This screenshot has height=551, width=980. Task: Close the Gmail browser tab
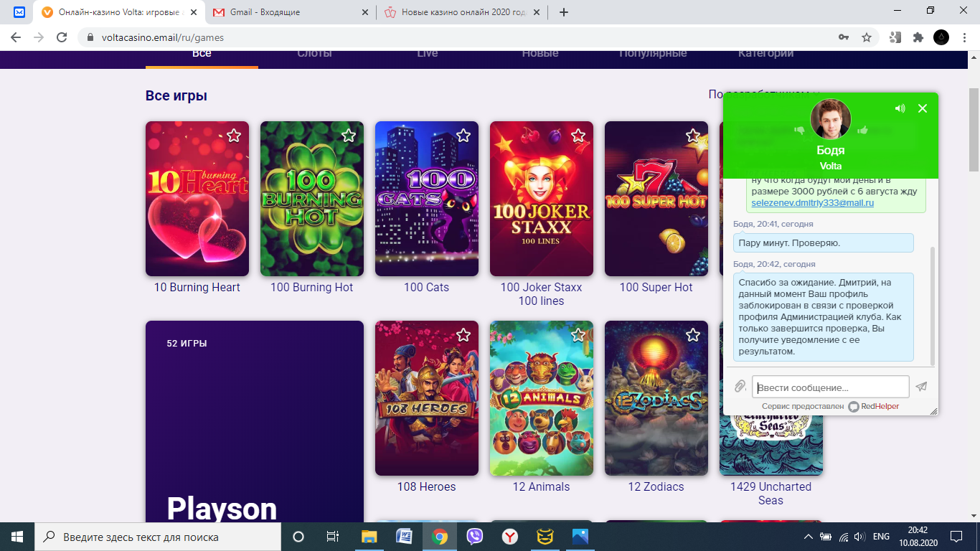[365, 12]
